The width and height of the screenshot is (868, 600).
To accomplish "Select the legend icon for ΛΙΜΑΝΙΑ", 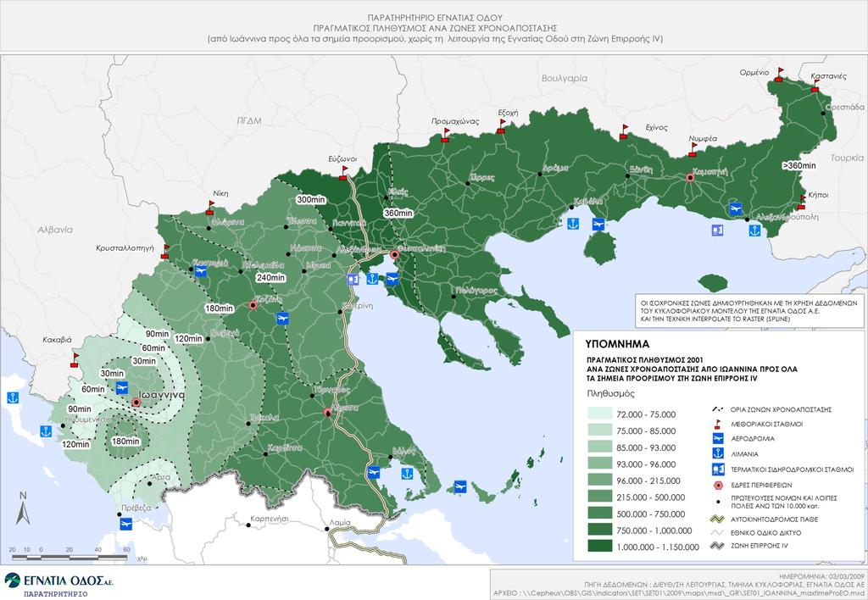I will pos(717,454).
